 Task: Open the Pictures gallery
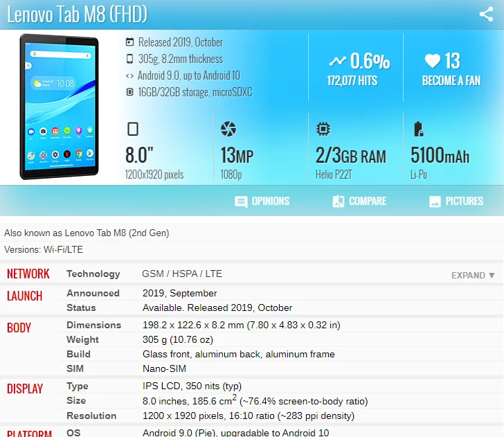coord(456,202)
